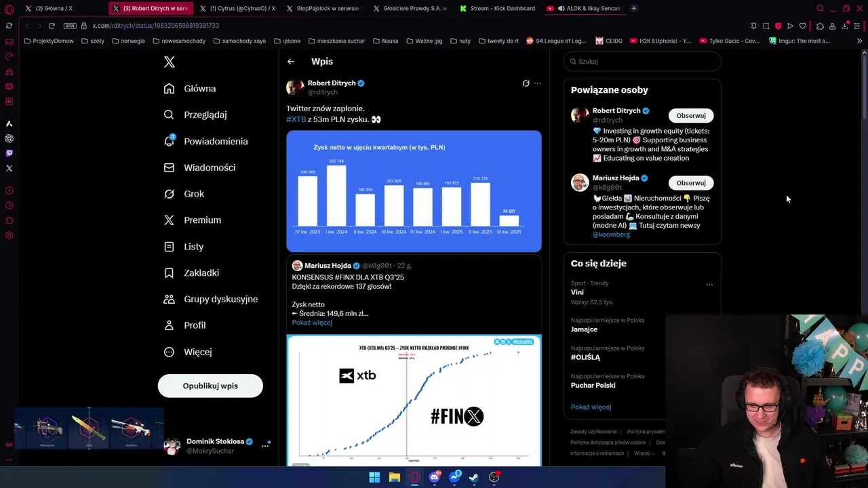Open Grok from the navigation
The image size is (868, 488).
pyautogui.click(x=184, y=194)
